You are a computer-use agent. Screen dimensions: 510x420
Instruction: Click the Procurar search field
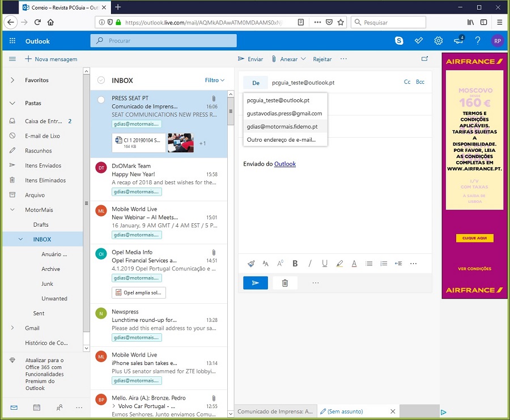(163, 41)
